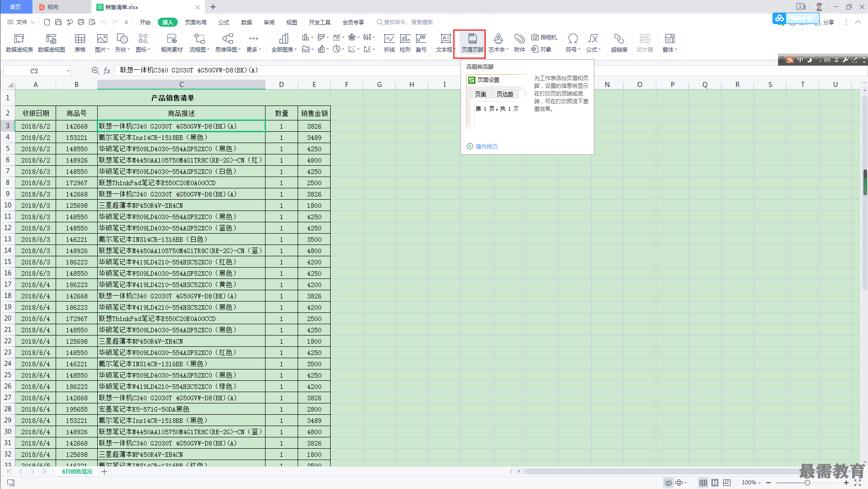Click the zoom magnifier beside formula bar
868x489 pixels.
coord(95,71)
